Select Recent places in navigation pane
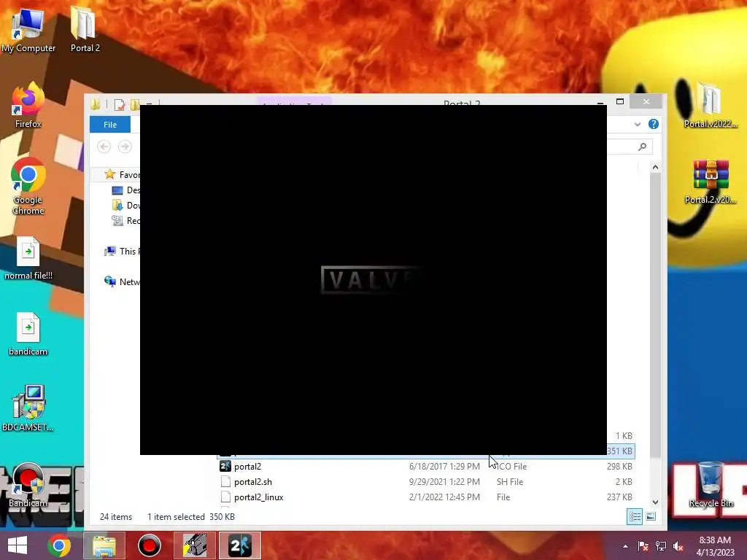The image size is (747, 560). pos(125,220)
